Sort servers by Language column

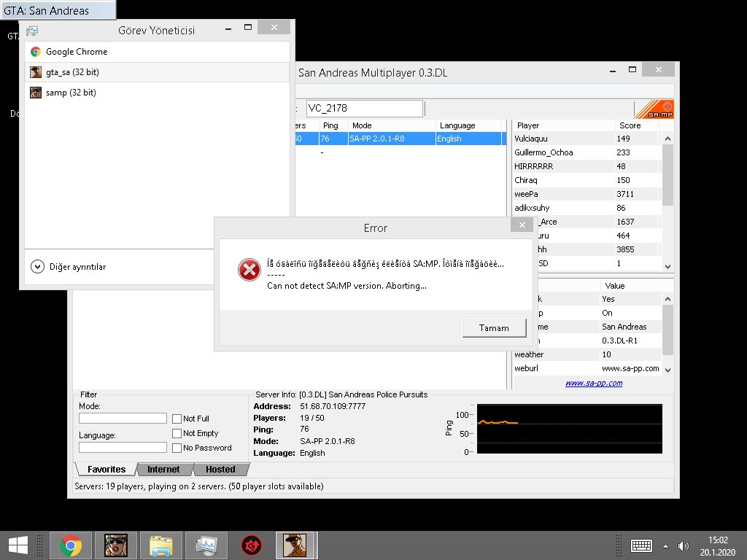pos(469,125)
